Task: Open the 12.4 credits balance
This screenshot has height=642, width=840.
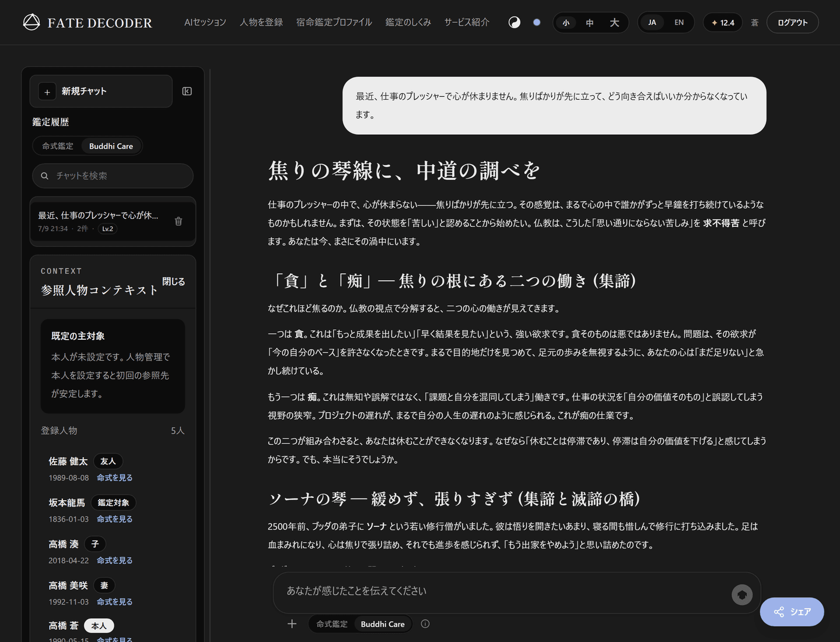Action: (723, 22)
